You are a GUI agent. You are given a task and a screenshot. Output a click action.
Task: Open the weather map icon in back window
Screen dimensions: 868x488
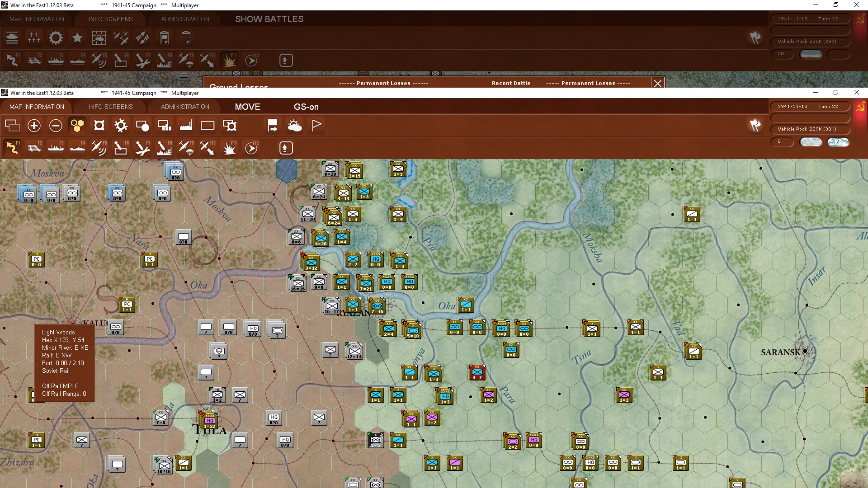point(99,38)
